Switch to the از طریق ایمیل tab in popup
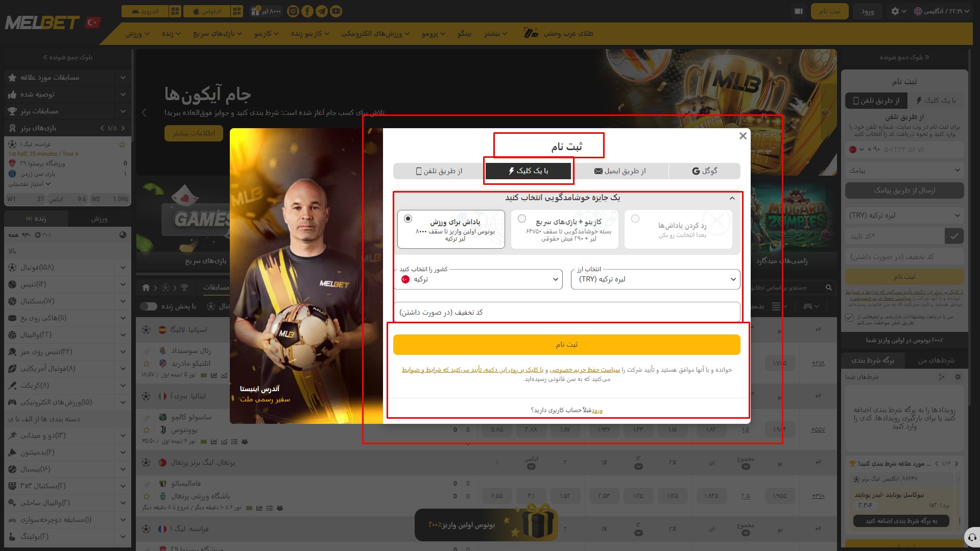The height and width of the screenshot is (551, 980). point(619,171)
